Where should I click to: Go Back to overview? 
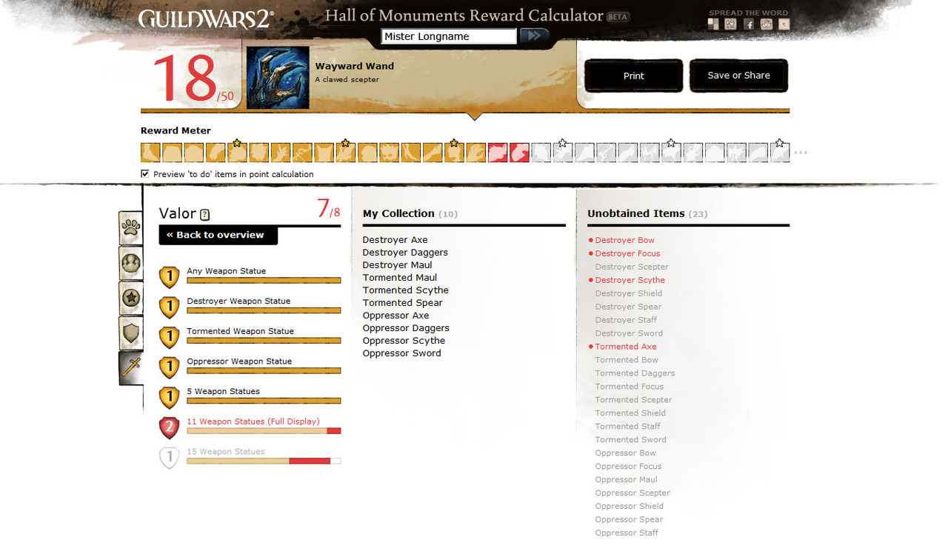(x=218, y=235)
